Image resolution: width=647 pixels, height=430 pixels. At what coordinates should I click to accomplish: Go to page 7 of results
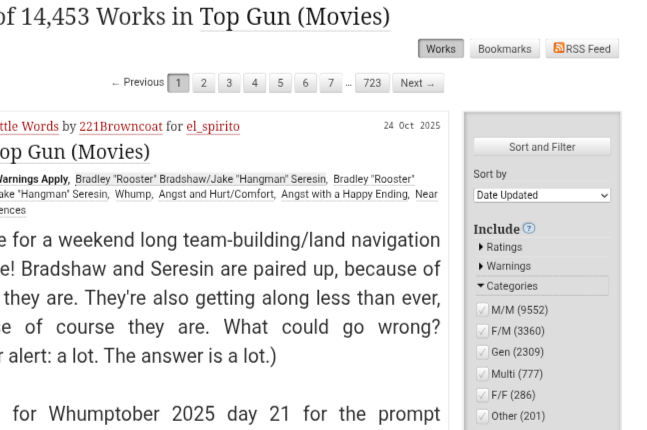[331, 83]
